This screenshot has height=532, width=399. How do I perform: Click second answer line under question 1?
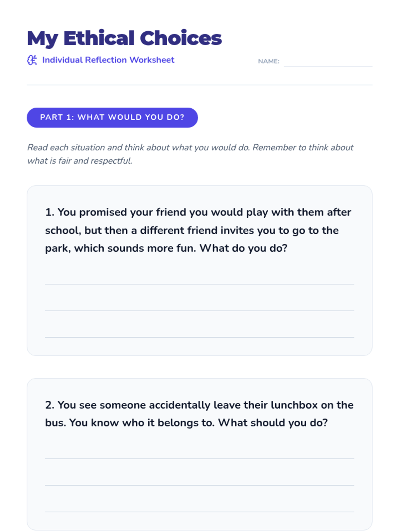pos(199,311)
